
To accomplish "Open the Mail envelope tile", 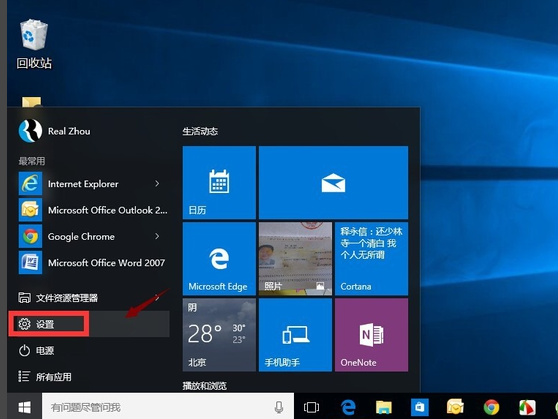I will pyautogui.click(x=333, y=182).
